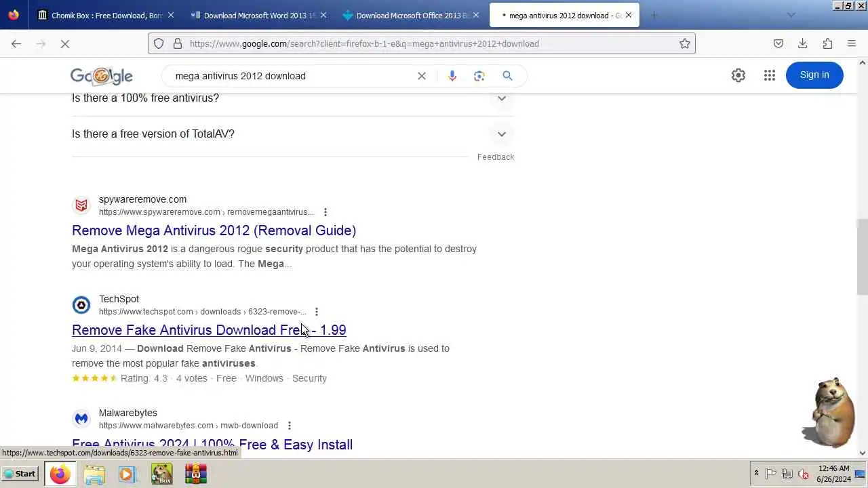Image resolution: width=868 pixels, height=488 pixels.
Task: Open TechSpot result options menu
Action: coord(317,312)
